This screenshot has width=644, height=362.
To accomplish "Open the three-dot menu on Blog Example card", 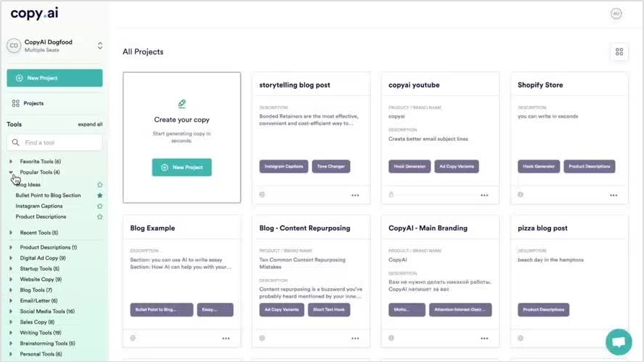I will pos(226,338).
